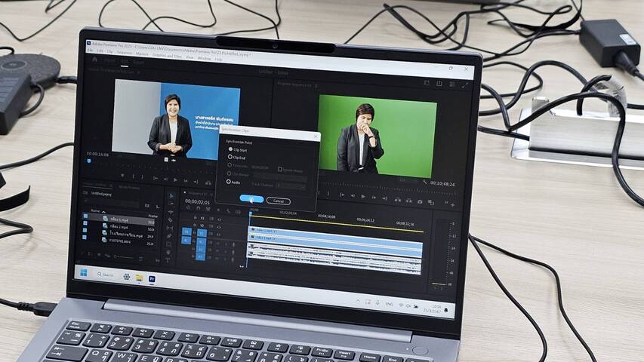This screenshot has height=362, width=644.
Task: Step forward one frame in Program monitor
Action: tap(374, 198)
